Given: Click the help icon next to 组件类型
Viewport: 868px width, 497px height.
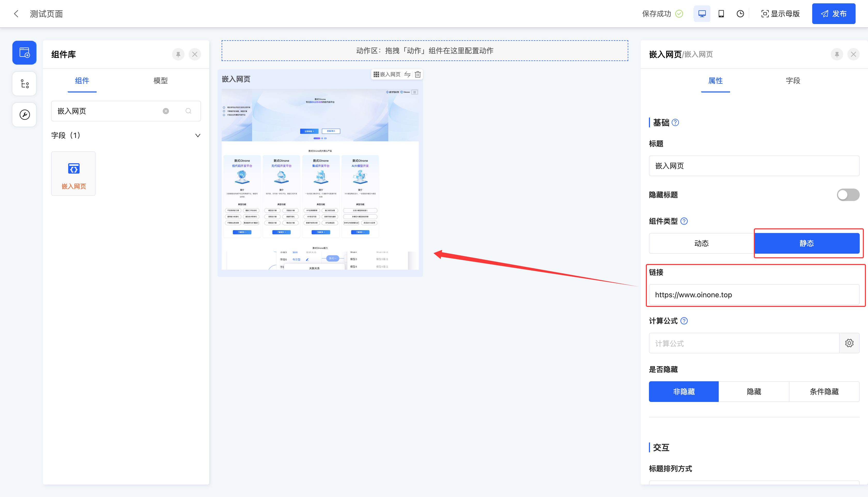Looking at the screenshot, I should pyautogui.click(x=684, y=221).
